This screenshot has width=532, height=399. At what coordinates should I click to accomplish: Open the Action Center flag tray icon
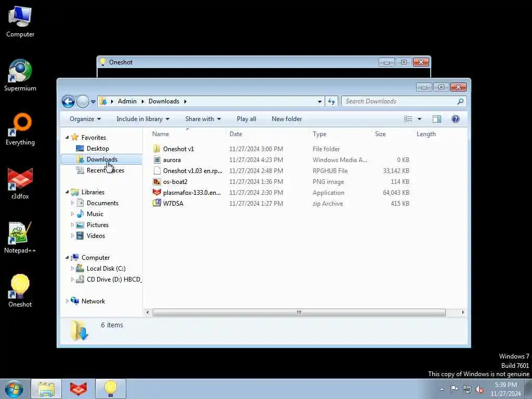(x=454, y=389)
